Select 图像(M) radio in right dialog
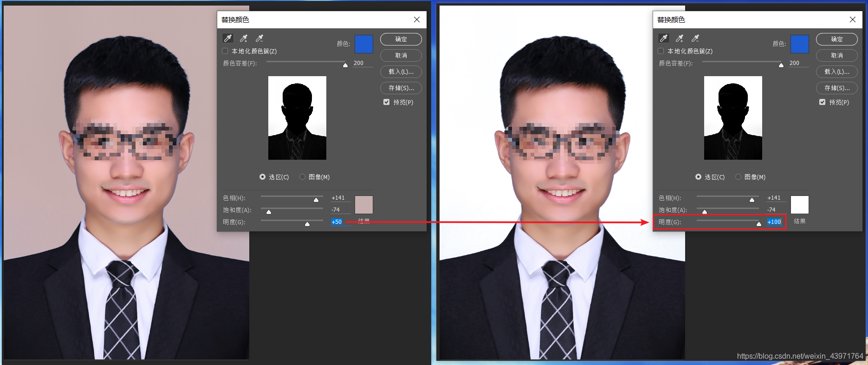 tap(738, 177)
